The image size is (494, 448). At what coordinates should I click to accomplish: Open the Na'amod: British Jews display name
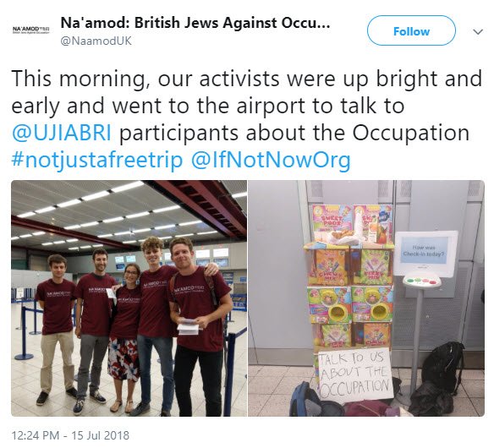195,23
